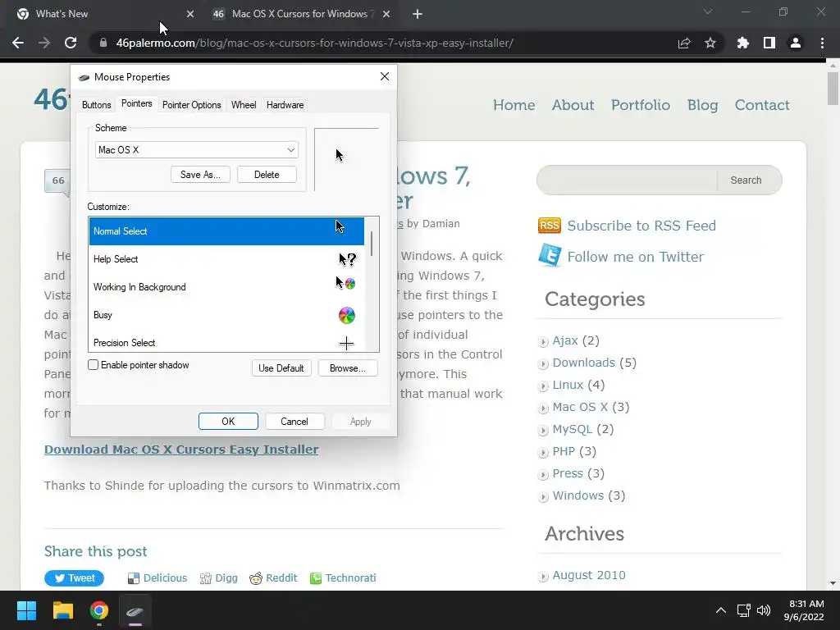Screen dimensions: 840x630
Task: Open Subscribe to RSS Feed link
Action: 641,226
